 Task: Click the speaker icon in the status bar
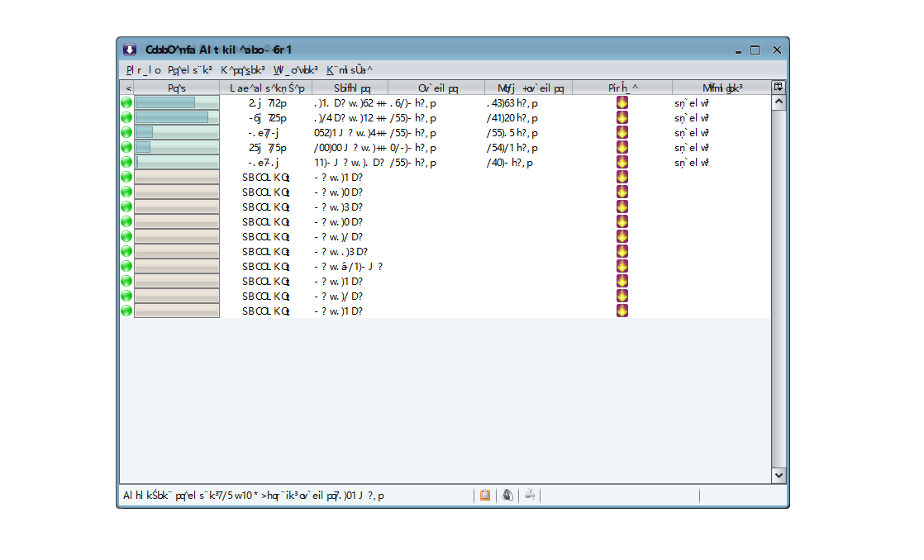tap(507, 496)
